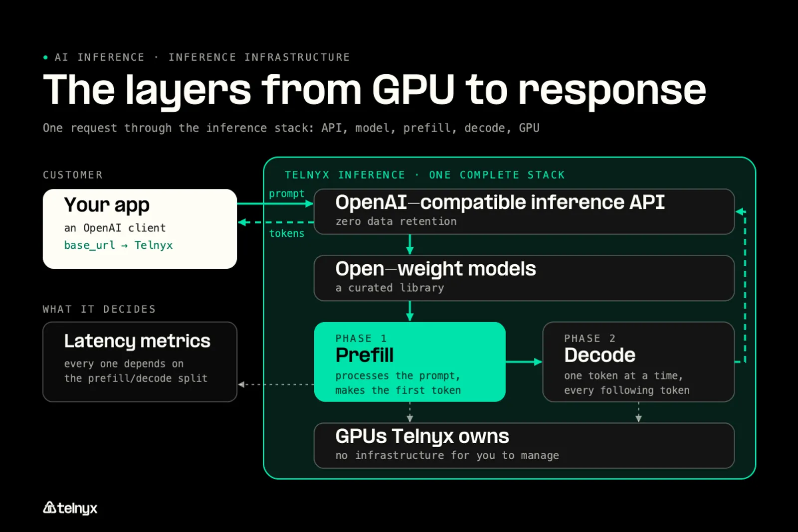The height and width of the screenshot is (532, 798).
Task: Click the subtitle beginning 'One request through'
Action: tap(291, 128)
